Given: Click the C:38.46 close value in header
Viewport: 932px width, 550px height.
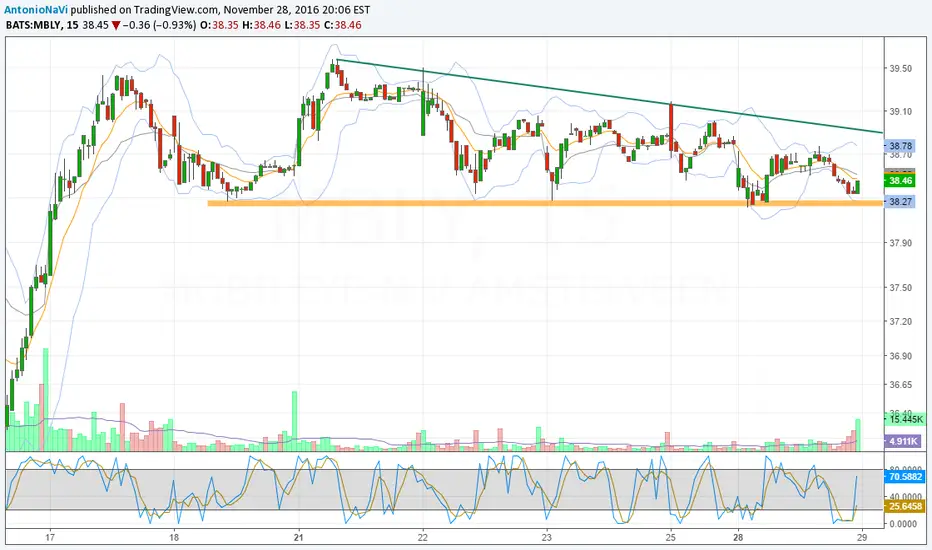Looking at the screenshot, I should tap(343, 25).
